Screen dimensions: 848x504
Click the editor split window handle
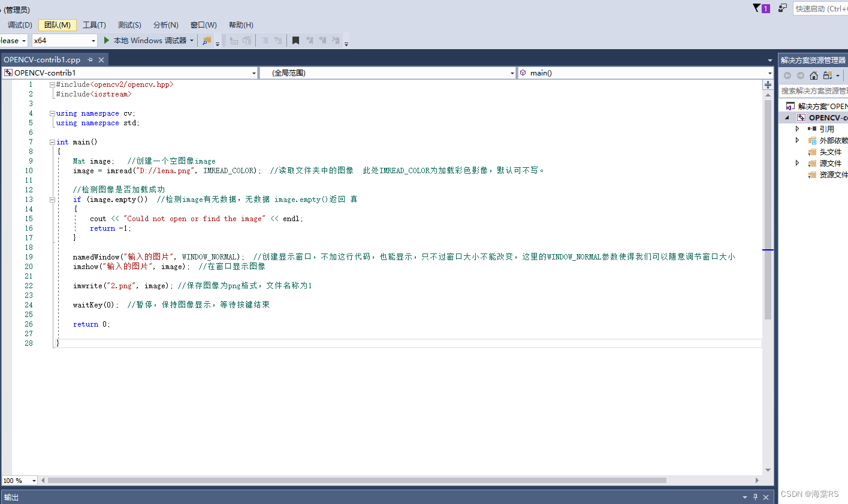pyautogui.click(x=768, y=85)
